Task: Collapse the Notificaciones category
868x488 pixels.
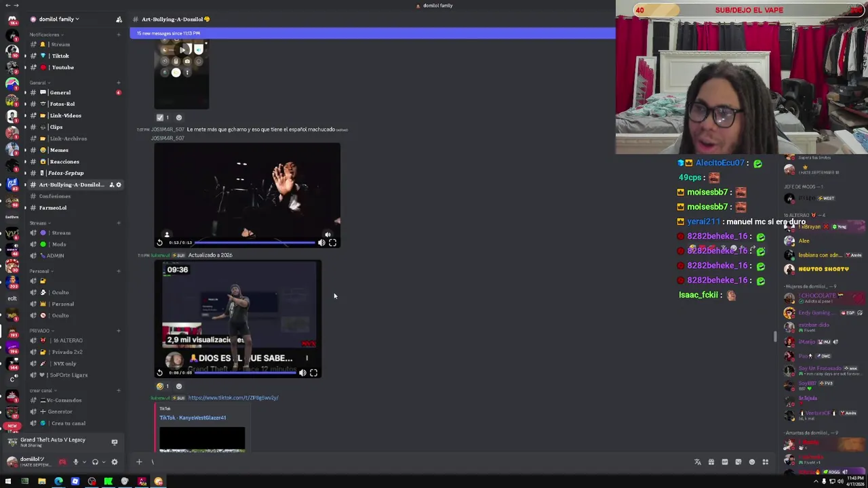Action: click(46, 35)
